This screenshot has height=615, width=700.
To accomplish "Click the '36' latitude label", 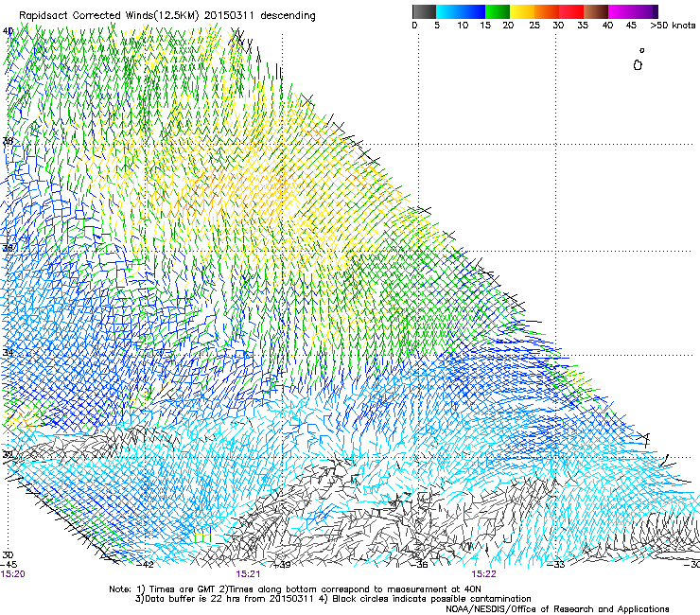I will click(x=8, y=248).
